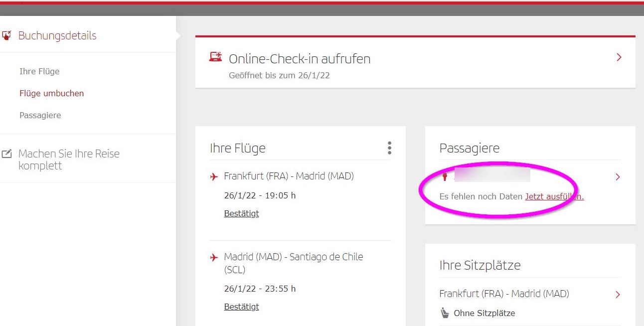
Task: Open passenger details via the chevron arrow
Action: point(618,177)
